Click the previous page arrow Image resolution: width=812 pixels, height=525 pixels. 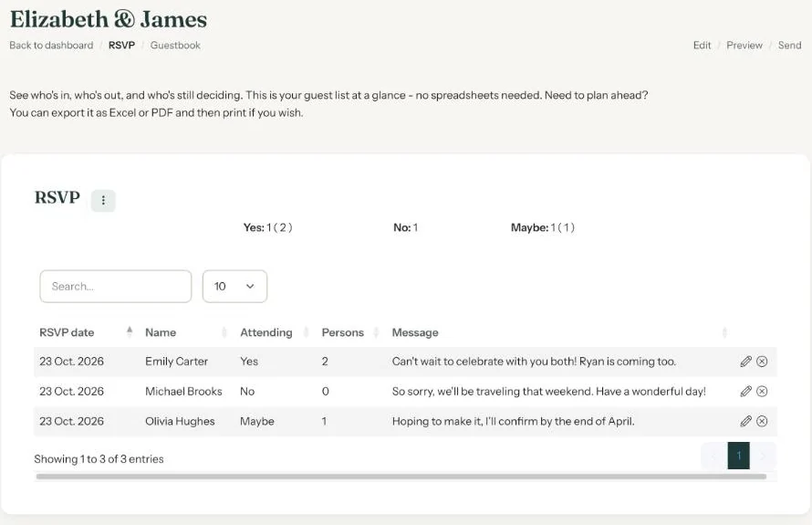coord(714,456)
